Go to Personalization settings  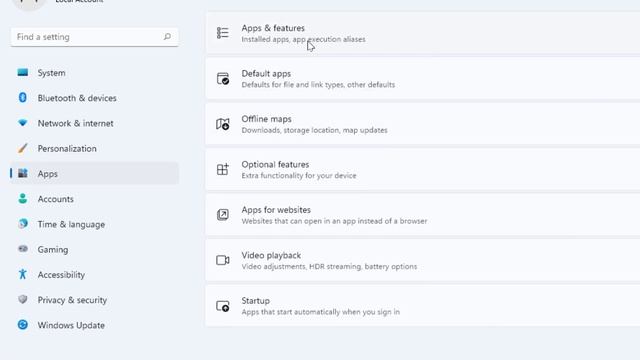click(x=95, y=149)
